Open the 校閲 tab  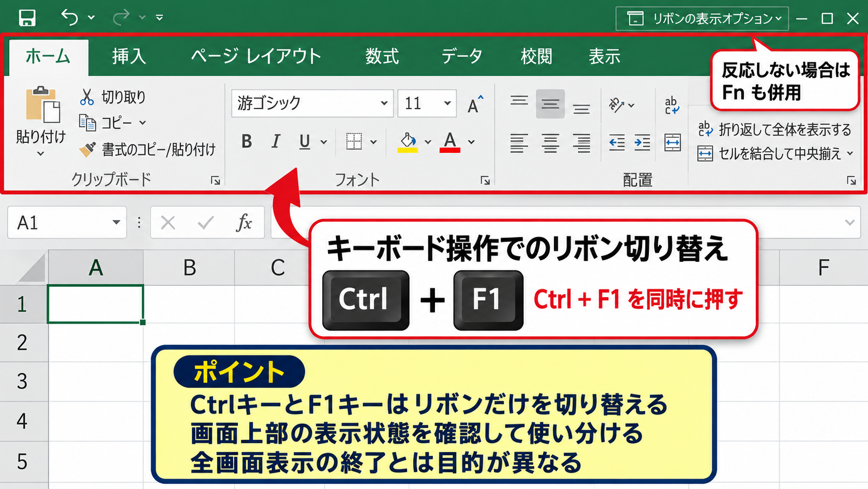click(536, 56)
